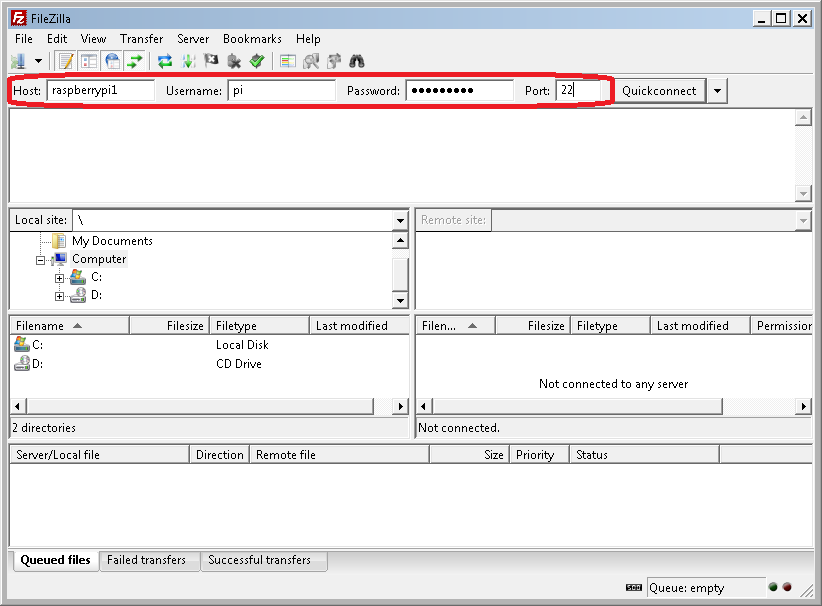822x606 pixels.
Task: Select D: drive in local tree
Action: [x=96, y=295]
